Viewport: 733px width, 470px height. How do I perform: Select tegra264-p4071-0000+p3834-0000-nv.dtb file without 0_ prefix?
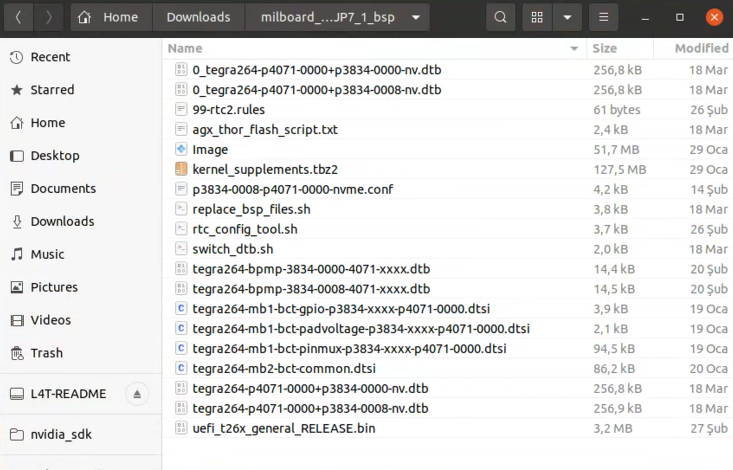pyautogui.click(x=448, y=389)
